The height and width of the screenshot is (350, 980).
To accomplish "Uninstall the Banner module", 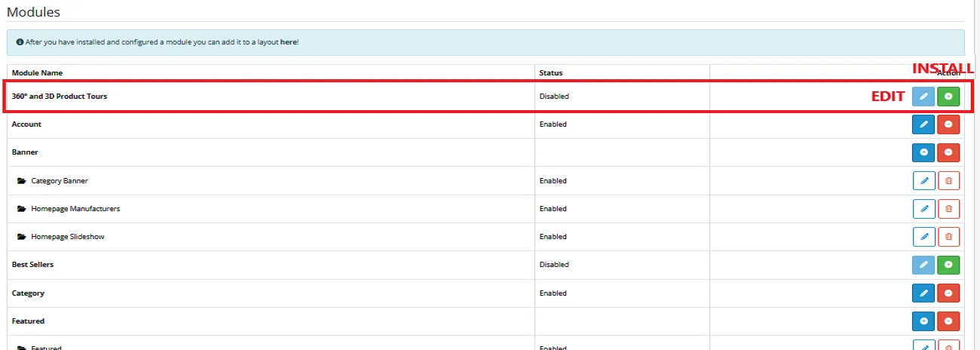I will [948, 152].
